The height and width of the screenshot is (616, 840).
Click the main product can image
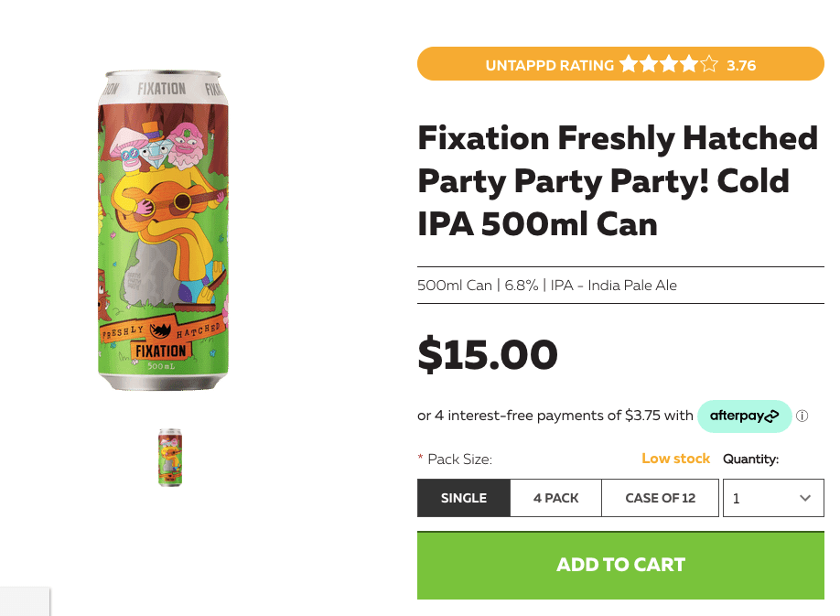tap(165, 229)
